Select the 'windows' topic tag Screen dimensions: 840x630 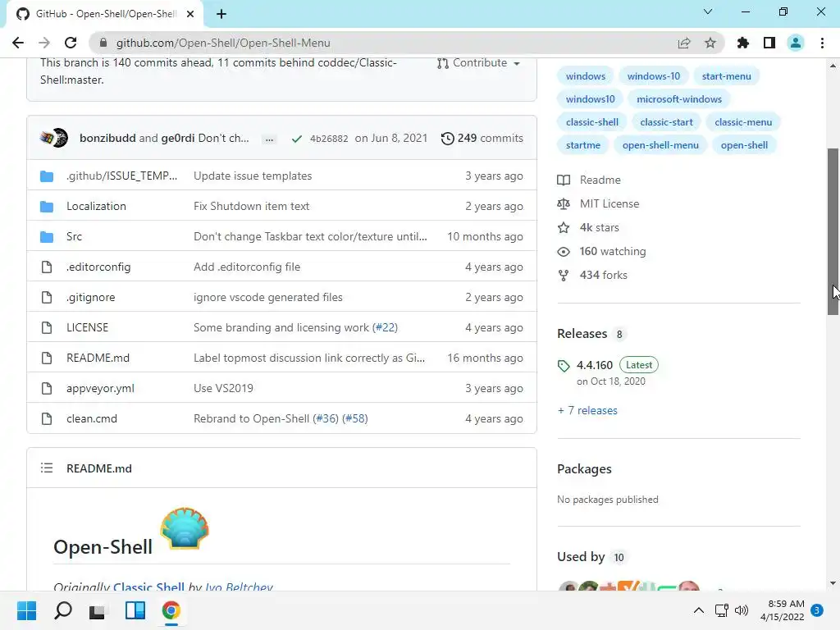click(586, 76)
